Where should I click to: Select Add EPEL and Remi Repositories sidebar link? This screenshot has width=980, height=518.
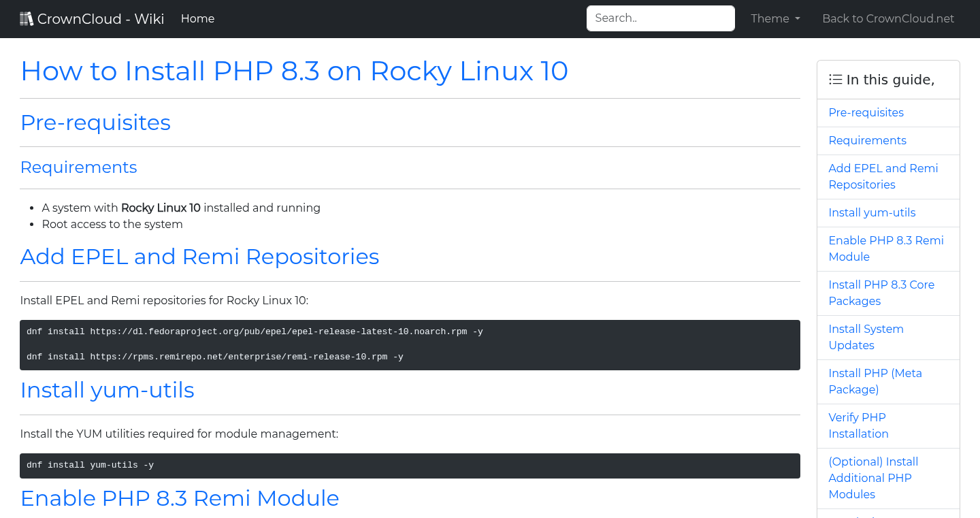883,177
